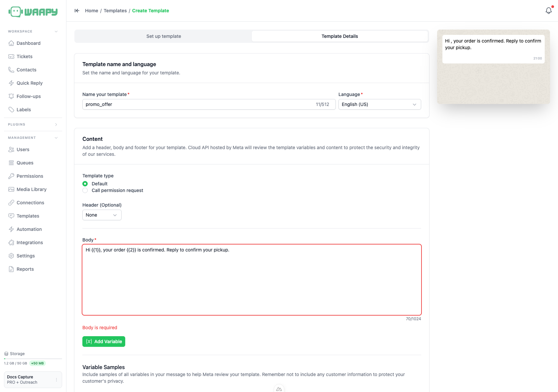Click the storage usage progress bar

click(33, 359)
